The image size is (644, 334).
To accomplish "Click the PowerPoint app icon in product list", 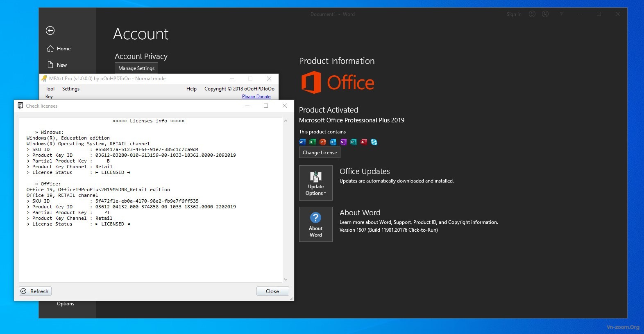I will tap(323, 142).
